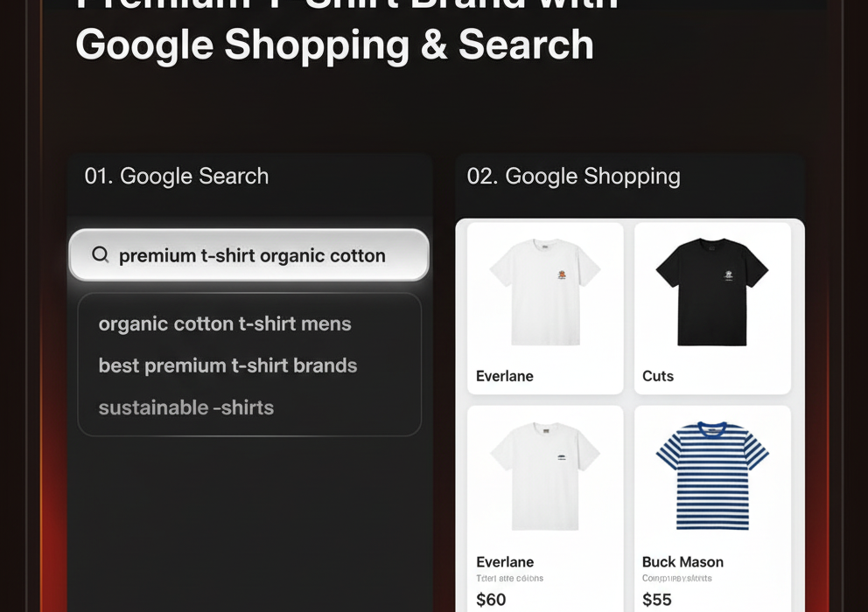Pick the sustainable -shirts suggestion
This screenshot has width=868, height=612.
point(186,407)
